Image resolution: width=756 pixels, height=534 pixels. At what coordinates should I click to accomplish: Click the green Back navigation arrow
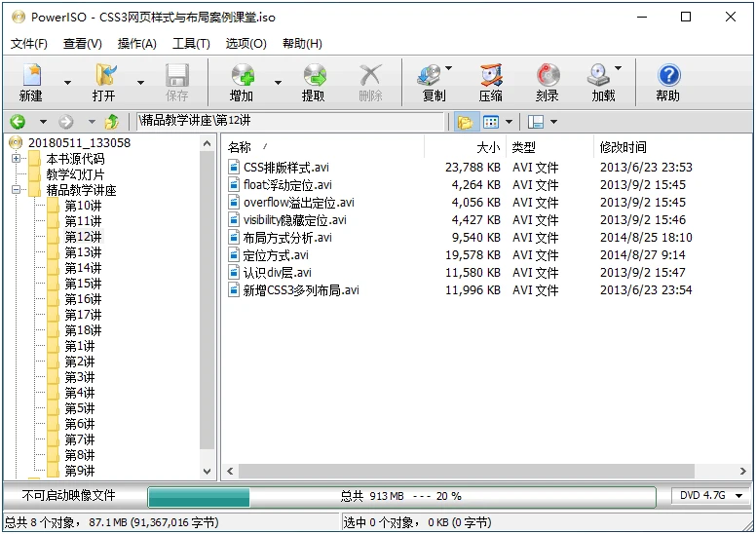pos(18,122)
